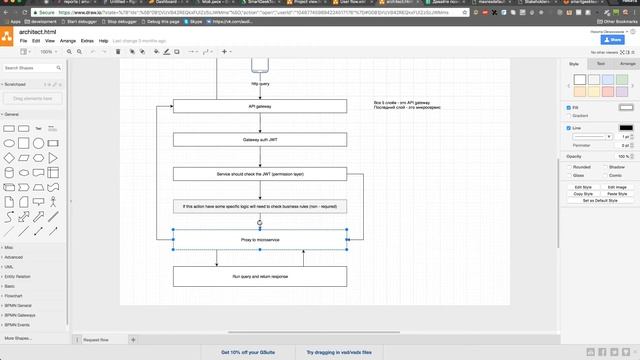Expand the BPMN Gateways shapes section

[20, 316]
